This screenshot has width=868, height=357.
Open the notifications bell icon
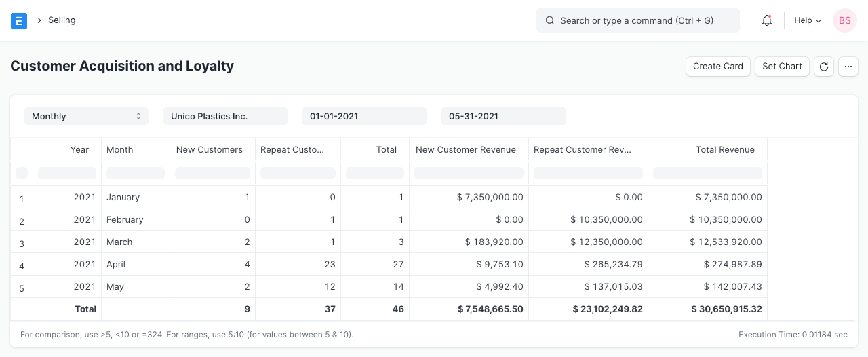coord(767,20)
